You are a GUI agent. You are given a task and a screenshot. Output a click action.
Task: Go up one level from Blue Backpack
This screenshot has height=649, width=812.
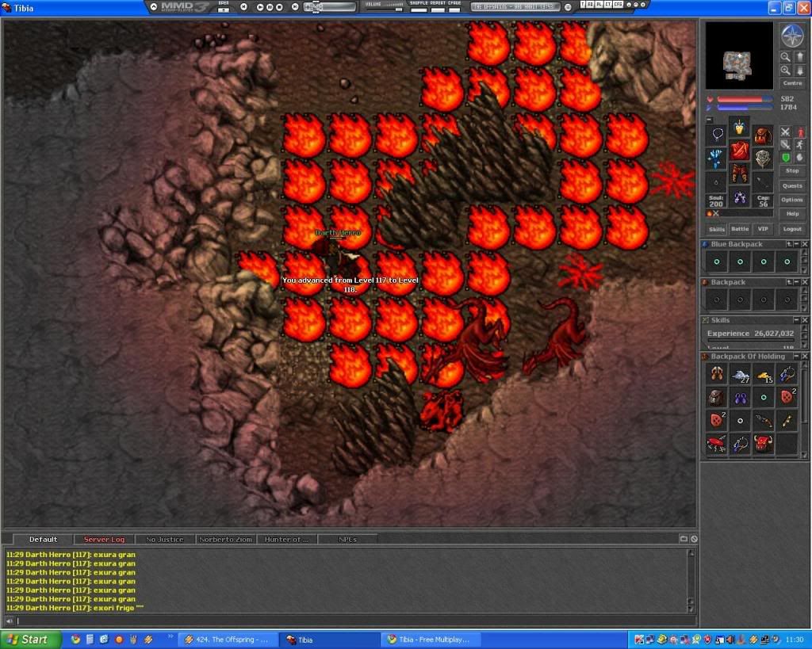click(x=789, y=244)
